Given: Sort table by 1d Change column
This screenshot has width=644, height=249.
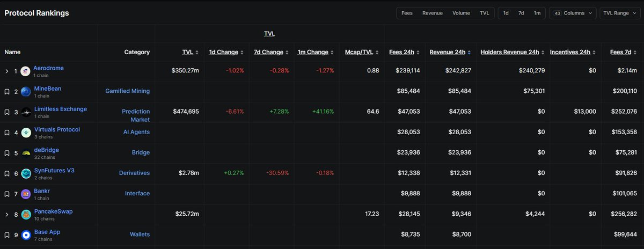Looking at the screenshot, I should [223, 52].
